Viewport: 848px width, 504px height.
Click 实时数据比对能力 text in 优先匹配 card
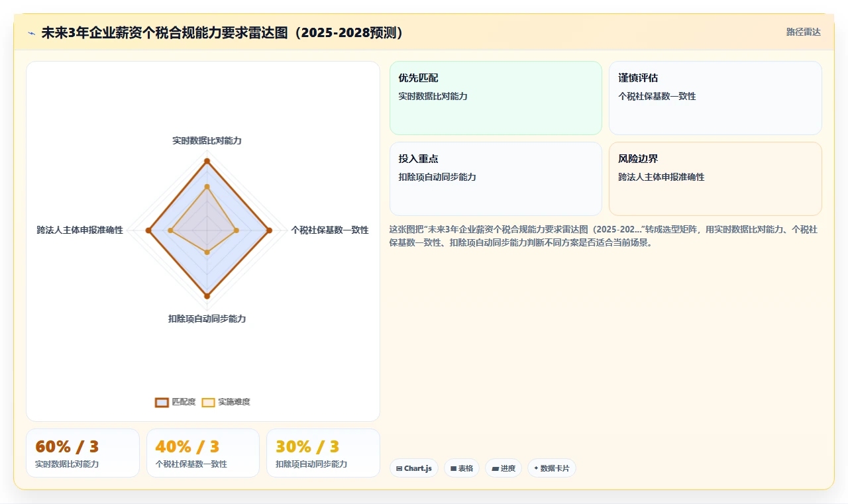pos(433,97)
